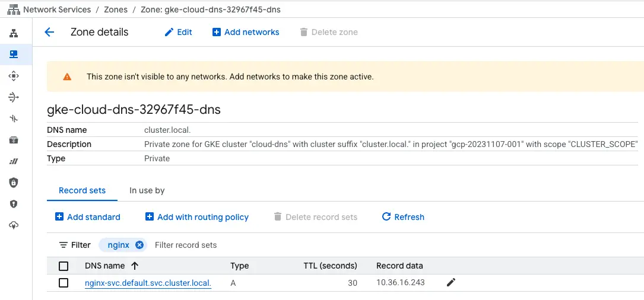Open the Cloud CDN sidebar icon

(14, 76)
